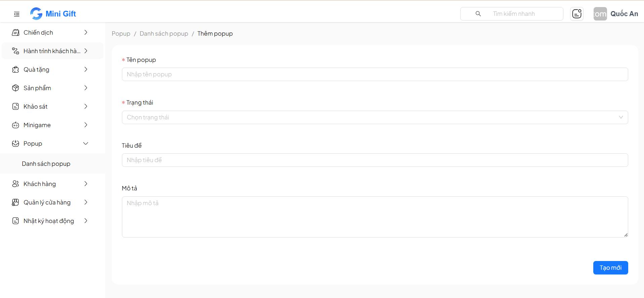Viewport: 644px width, 298px height.
Task: Click the Thêm popup breadcrumb text
Action: pos(215,34)
